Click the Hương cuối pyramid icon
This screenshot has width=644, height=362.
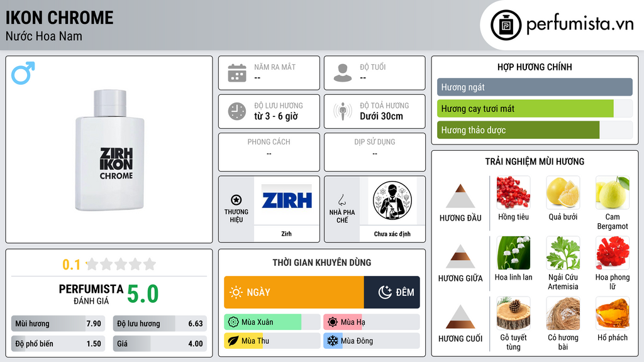[x=460, y=317]
